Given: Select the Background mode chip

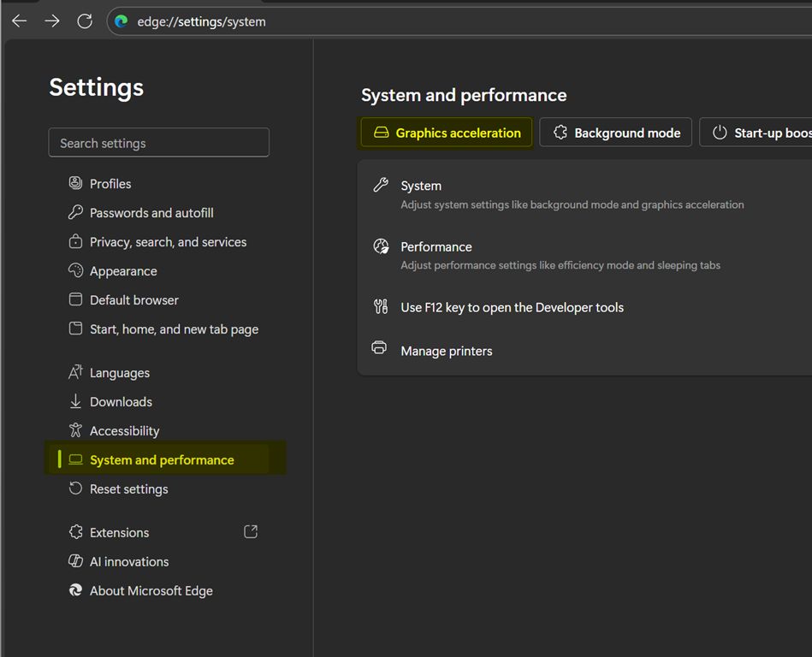Looking at the screenshot, I should (615, 133).
